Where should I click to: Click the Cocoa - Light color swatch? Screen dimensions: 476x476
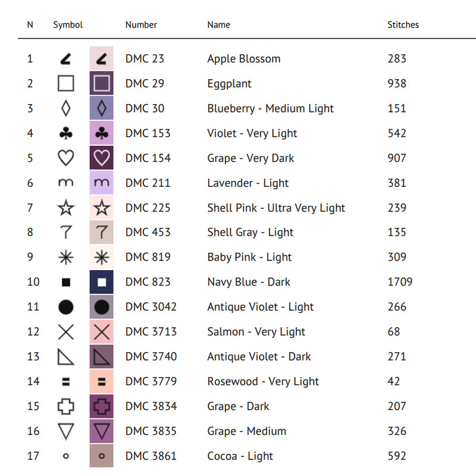click(102, 456)
